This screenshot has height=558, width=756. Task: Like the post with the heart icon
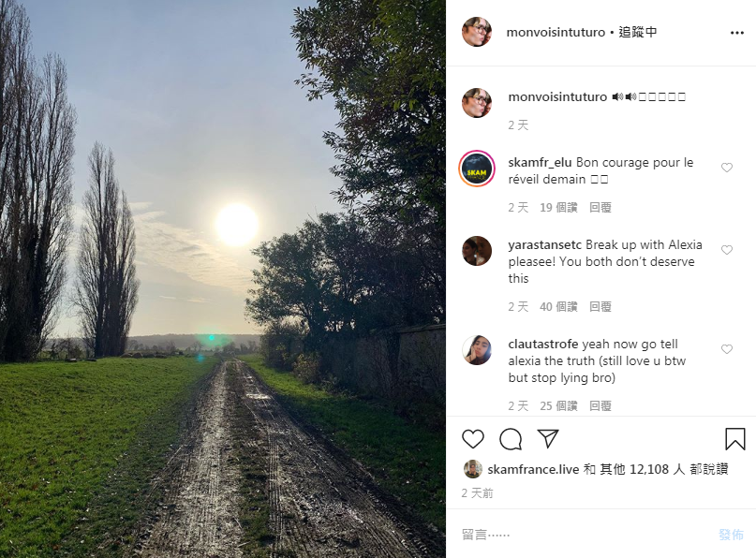472,439
